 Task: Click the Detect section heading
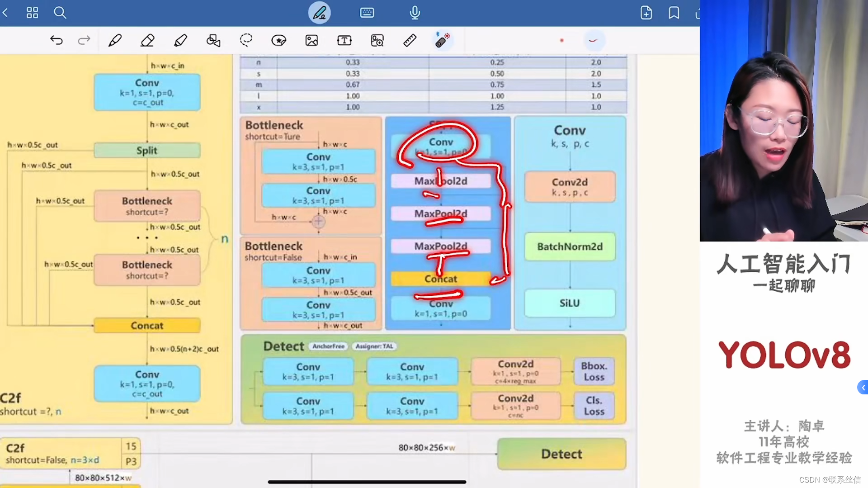coord(283,346)
